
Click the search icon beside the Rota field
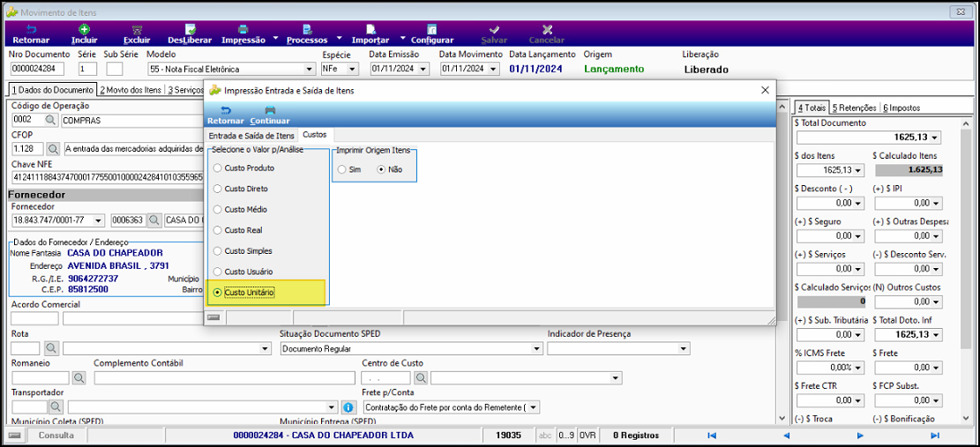[x=51, y=347]
